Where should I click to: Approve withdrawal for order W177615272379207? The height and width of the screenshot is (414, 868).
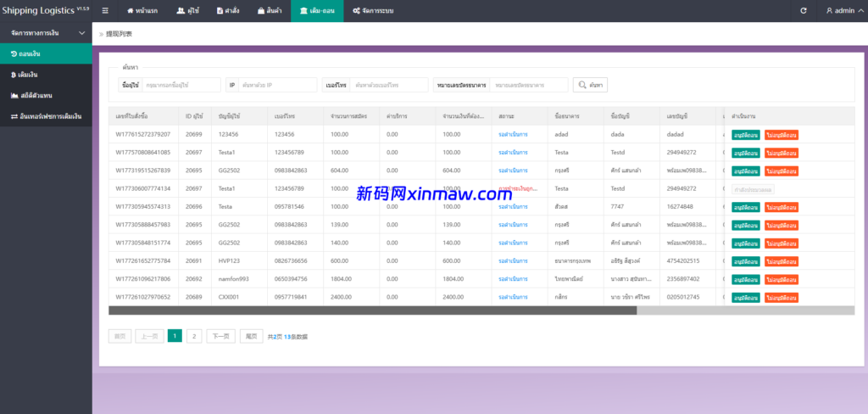(x=746, y=135)
